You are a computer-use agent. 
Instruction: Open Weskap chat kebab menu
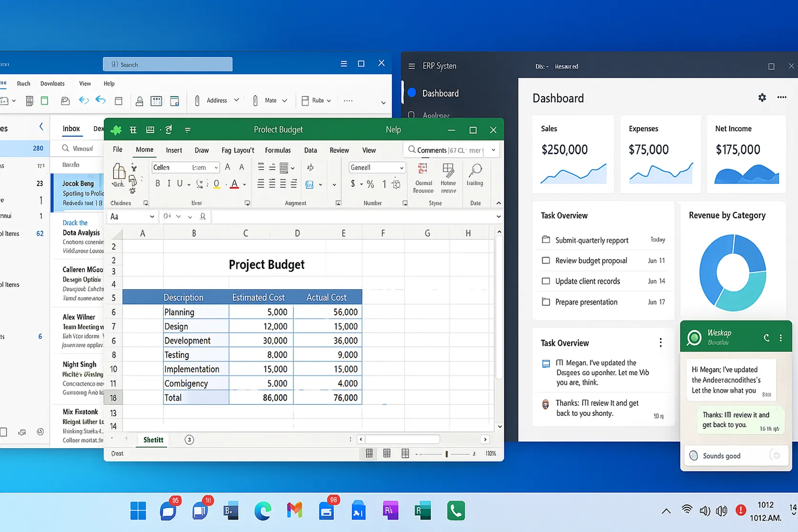click(781, 338)
